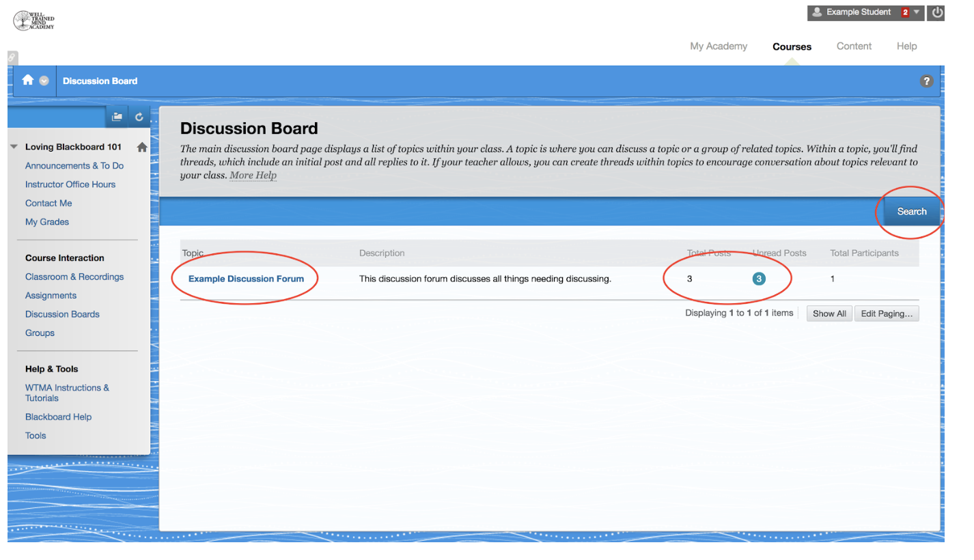Go to My Grades in the sidebar
Image resolution: width=974 pixels, height=560 pixels.
[46, 221]
